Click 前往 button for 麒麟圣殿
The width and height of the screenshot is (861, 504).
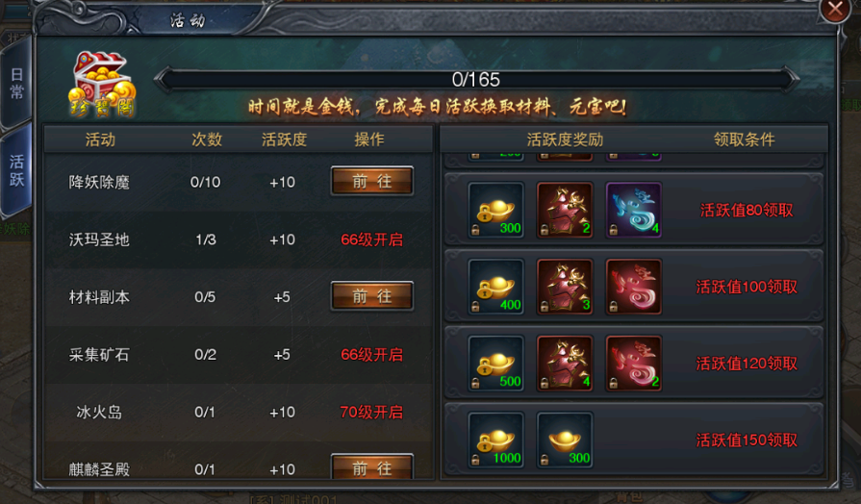tap(371, 467)
